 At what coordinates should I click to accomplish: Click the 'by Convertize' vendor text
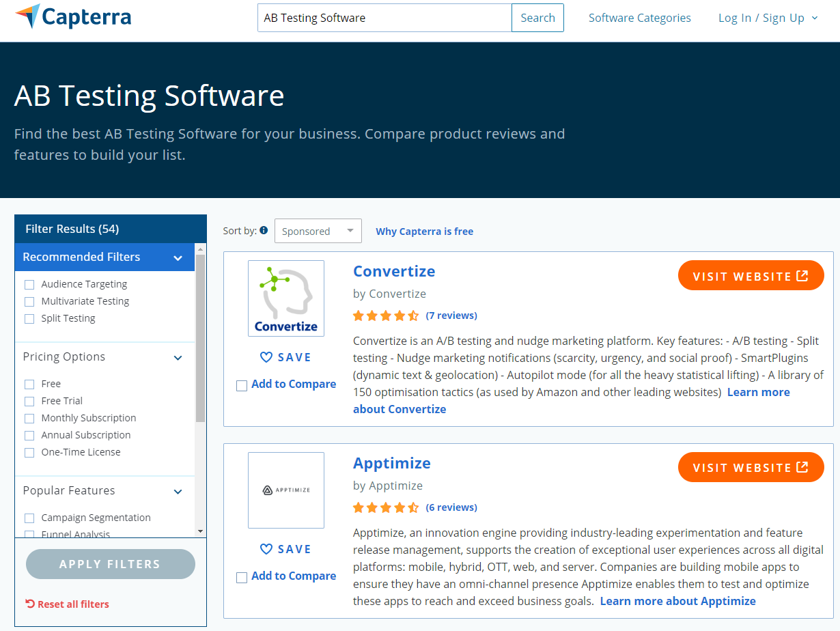pos(389,294)
